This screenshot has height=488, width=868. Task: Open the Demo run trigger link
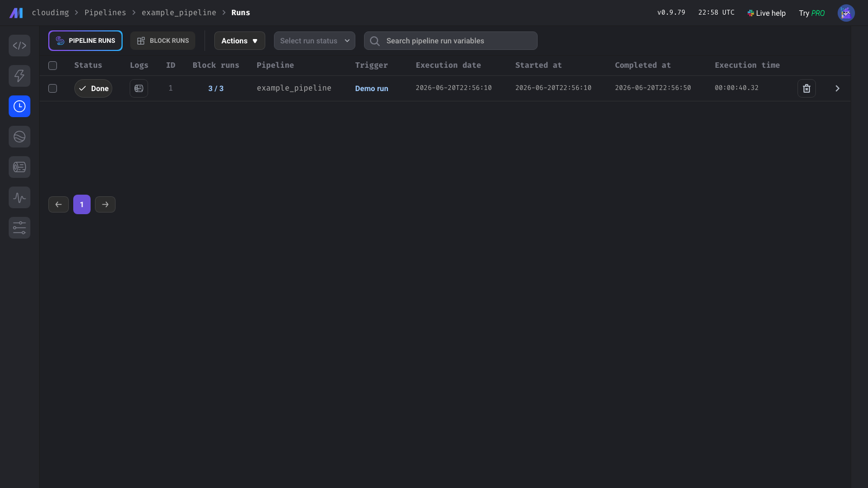372,88
